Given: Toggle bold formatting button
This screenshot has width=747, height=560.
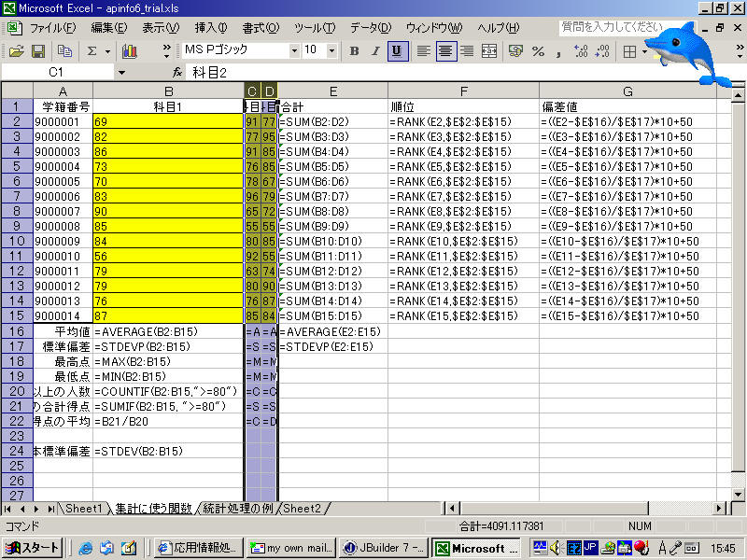Looking at the screenshot, I should [354, 50].
